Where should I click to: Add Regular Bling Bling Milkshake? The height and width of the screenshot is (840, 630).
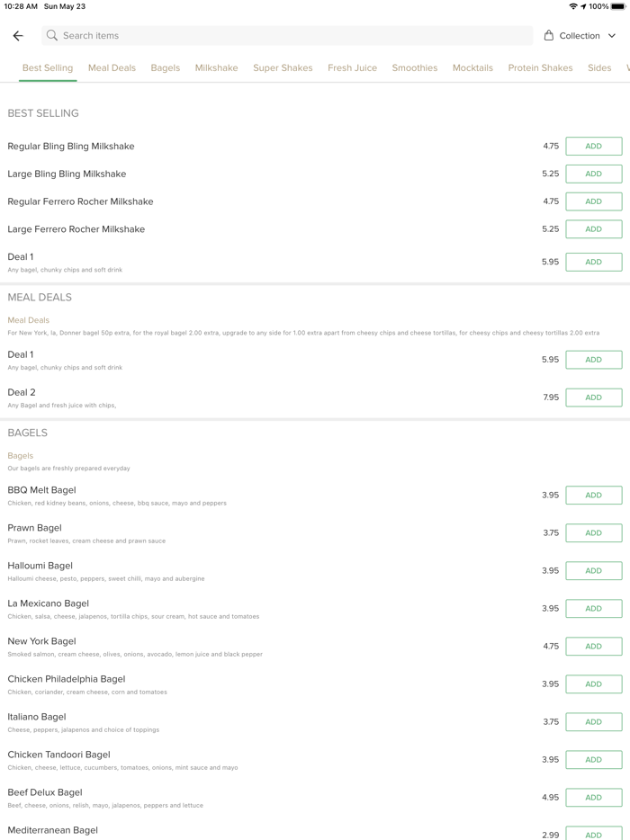click(593, 147)
